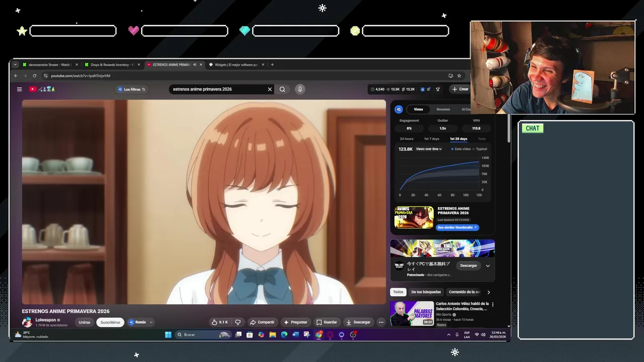Open new browser tab with plus
This screenshot has width=644, height=362.
pyautogui.click(x=272, y=64)
